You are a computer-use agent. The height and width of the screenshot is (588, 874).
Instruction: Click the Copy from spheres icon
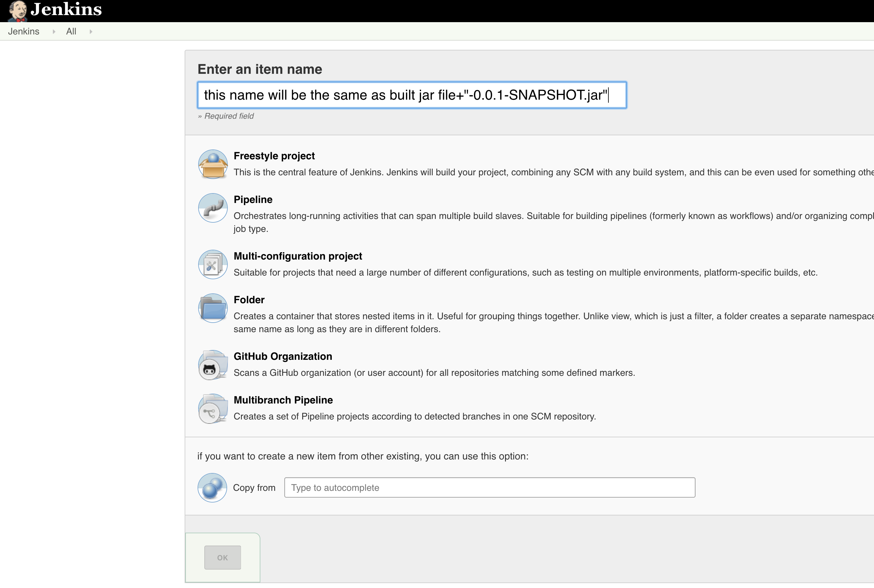(x=212, y=487)
